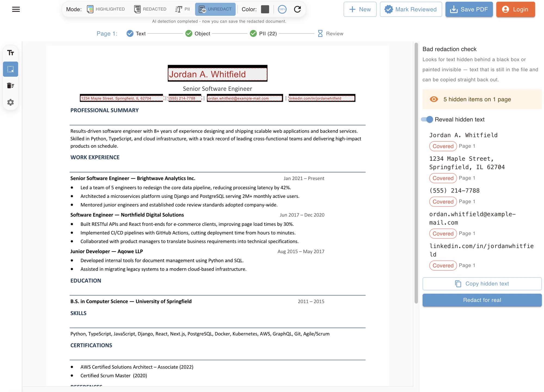Select the area selection tool
544x392 pixels.
pos(11,69)
